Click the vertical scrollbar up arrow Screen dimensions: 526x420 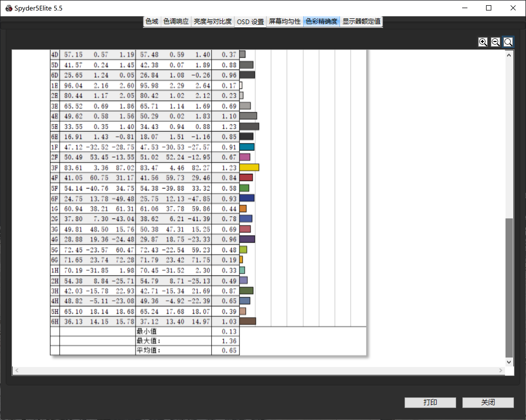tap(509, 55)
